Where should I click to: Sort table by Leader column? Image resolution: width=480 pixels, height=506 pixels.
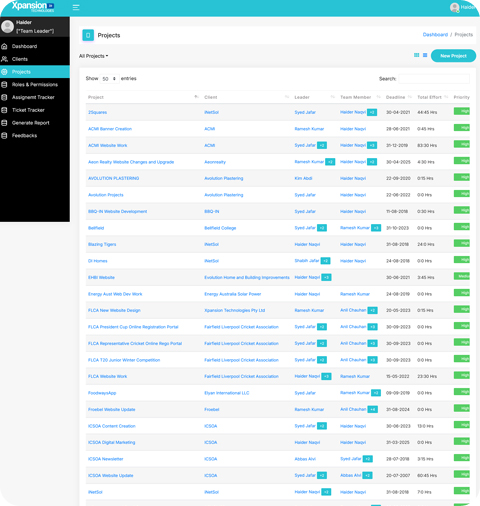[314, 97]
